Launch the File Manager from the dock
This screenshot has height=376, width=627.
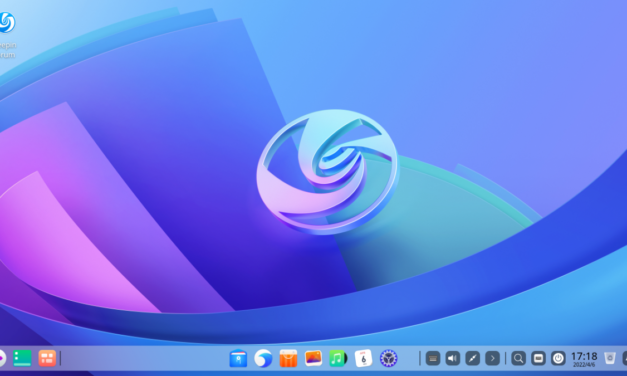[238, 358]
